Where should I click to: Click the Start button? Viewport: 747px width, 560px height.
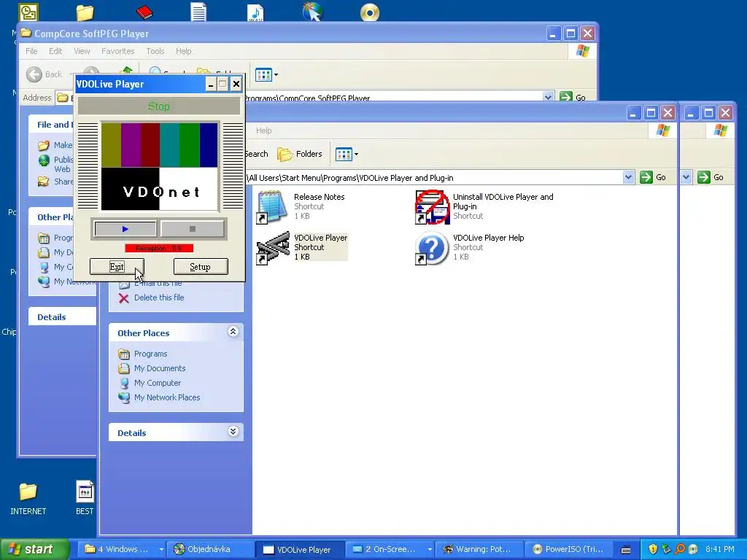[34, 549]
